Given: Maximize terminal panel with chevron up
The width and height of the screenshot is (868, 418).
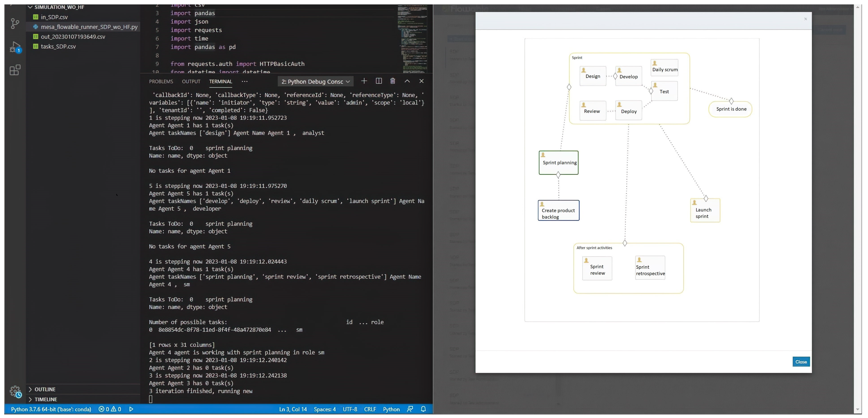Looking at the screenshot, I should [407, 81].
